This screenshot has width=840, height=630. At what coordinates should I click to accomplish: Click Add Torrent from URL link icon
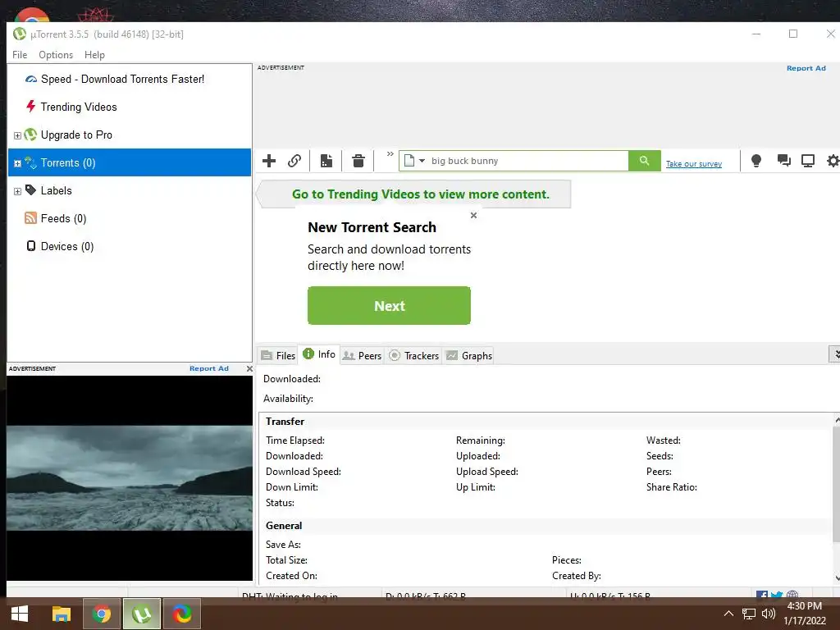pyautogui.click(x=294, y=161)
